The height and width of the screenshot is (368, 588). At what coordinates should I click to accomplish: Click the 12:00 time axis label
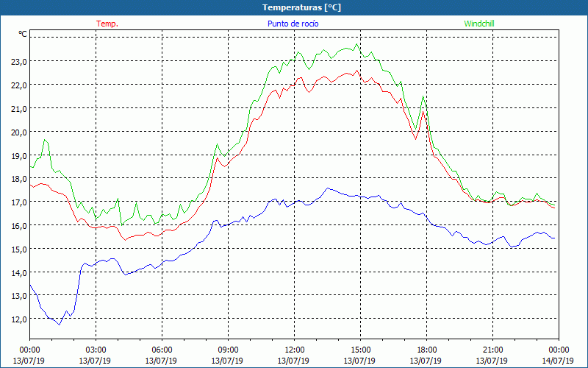point(294,350)
